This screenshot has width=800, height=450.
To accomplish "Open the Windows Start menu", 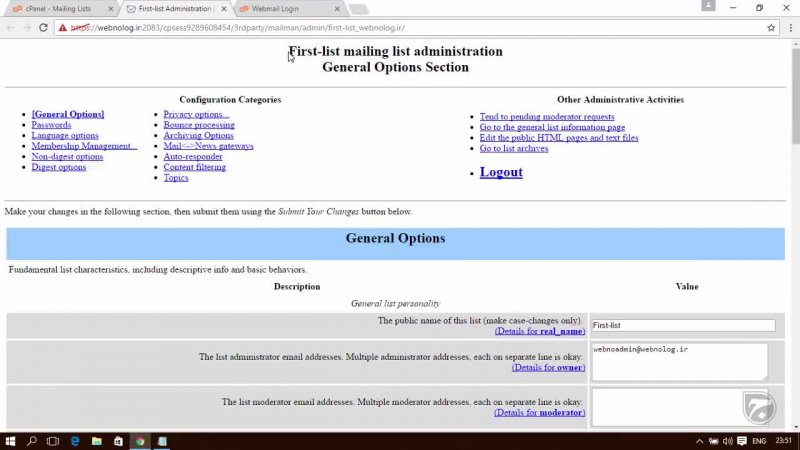I will [10, 440].
